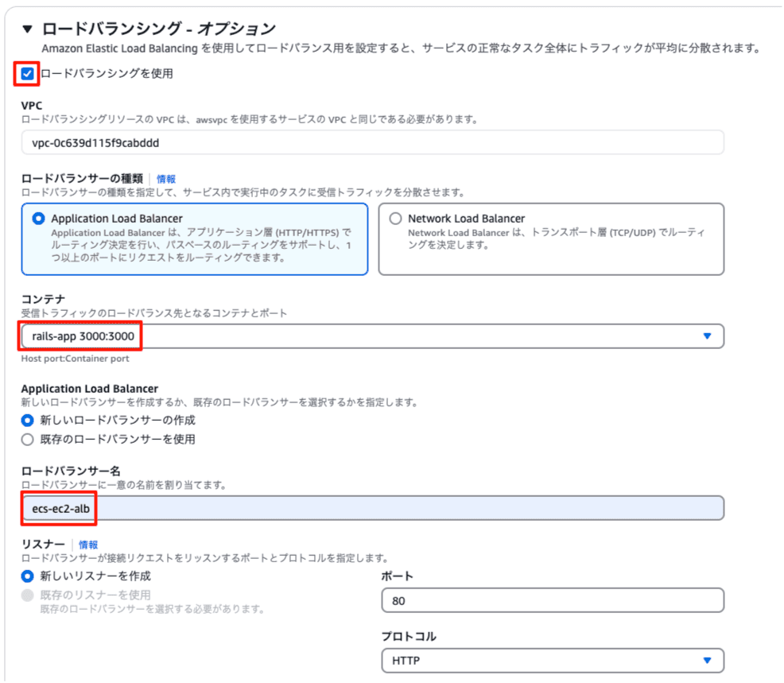
Task: Collapse the ロードバランシング section triangle
Action: 28,29
